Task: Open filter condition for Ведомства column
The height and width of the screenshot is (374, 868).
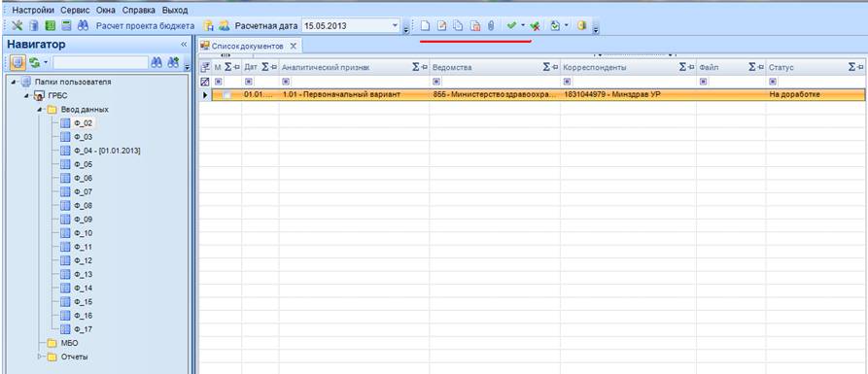Action: (436, 82)
